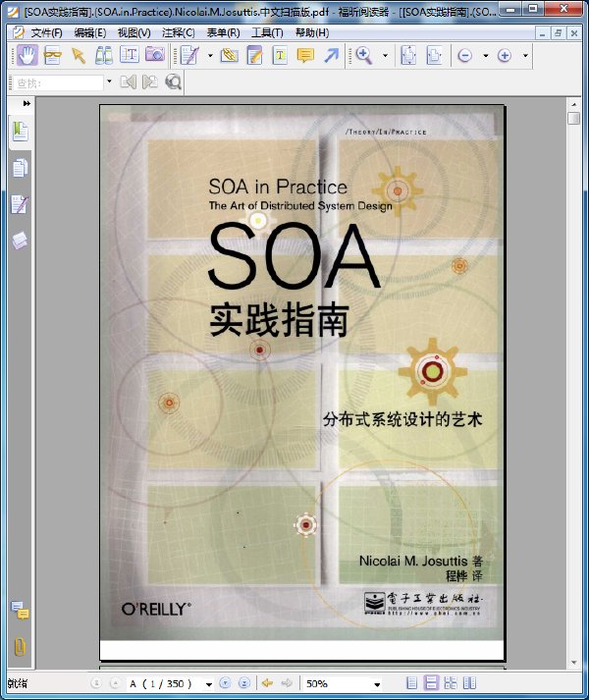Open the 帮助(H) menu
Image resolution: width=589 pixels, height=700 pixels.
point(312,32)
